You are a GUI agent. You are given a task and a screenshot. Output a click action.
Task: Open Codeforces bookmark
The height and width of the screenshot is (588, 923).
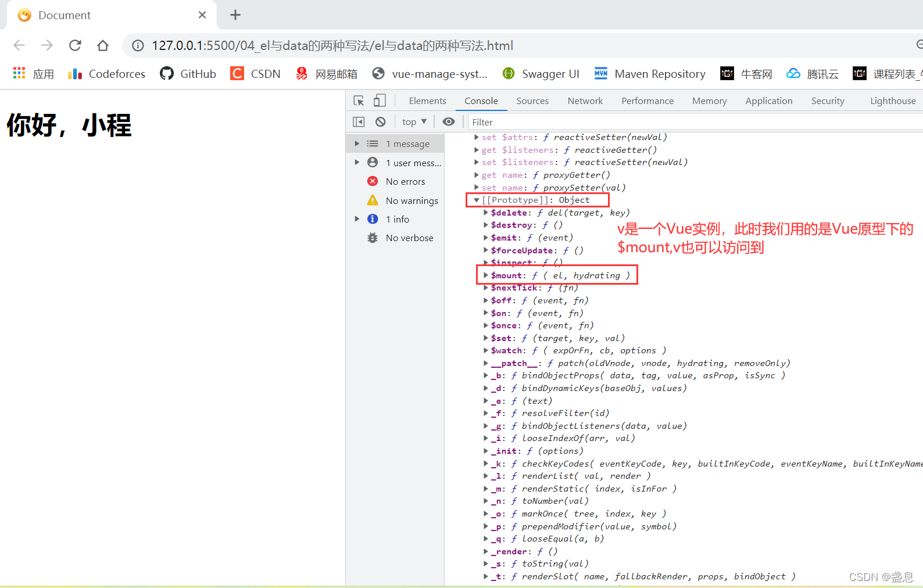point(106,74)
